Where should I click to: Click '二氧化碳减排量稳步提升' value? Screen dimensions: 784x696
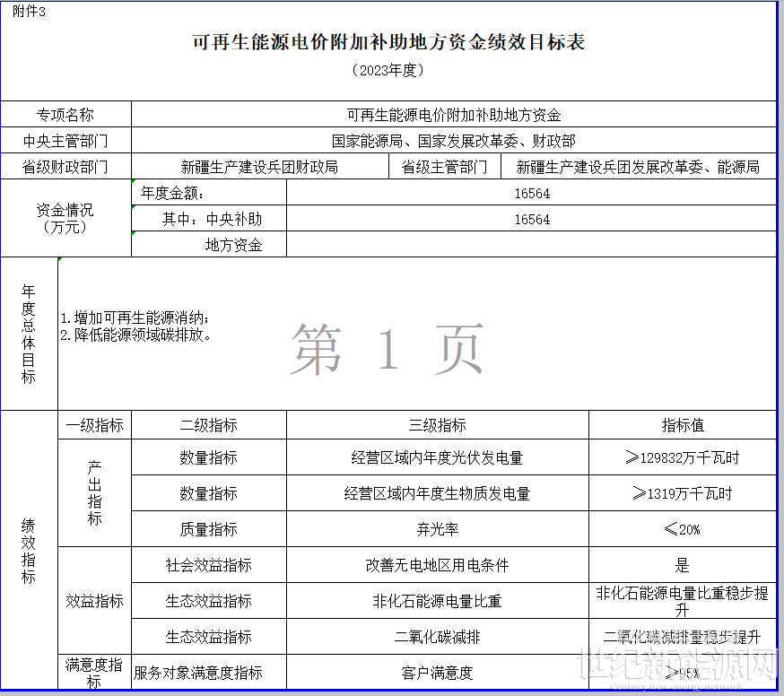pyautogui.click(x=683, y=637)
